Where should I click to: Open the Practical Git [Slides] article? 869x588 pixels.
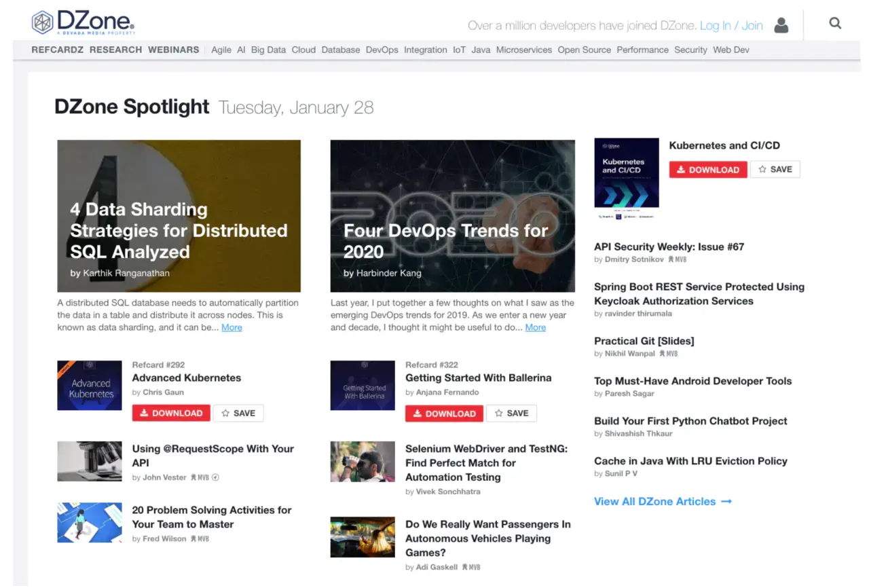click(x=644, y=341)
